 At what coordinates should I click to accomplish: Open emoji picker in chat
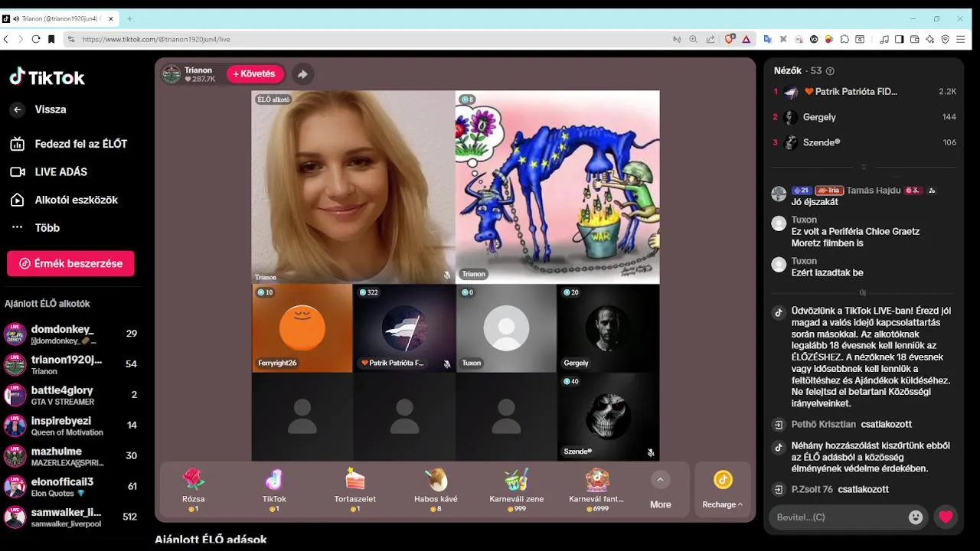point(916,517)
